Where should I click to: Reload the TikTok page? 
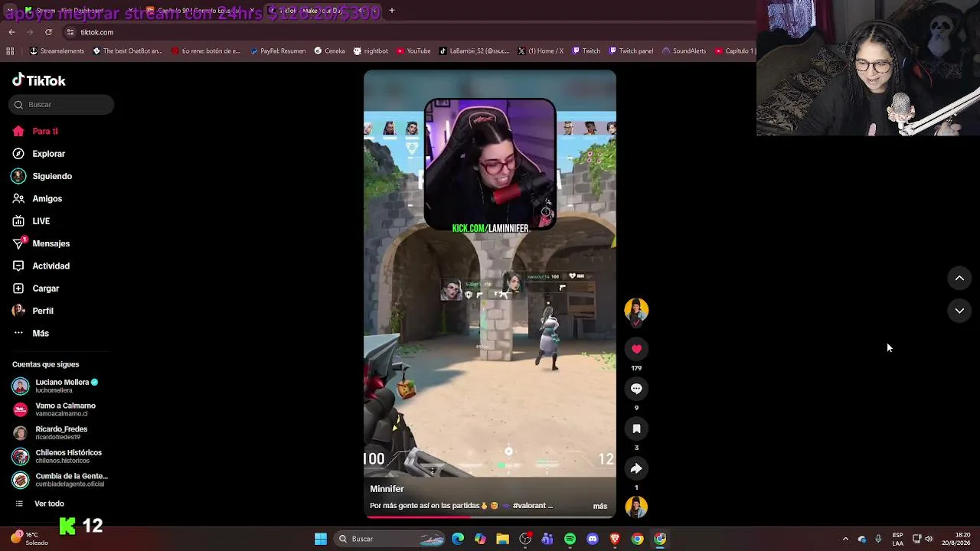click(x=48, y=32)
